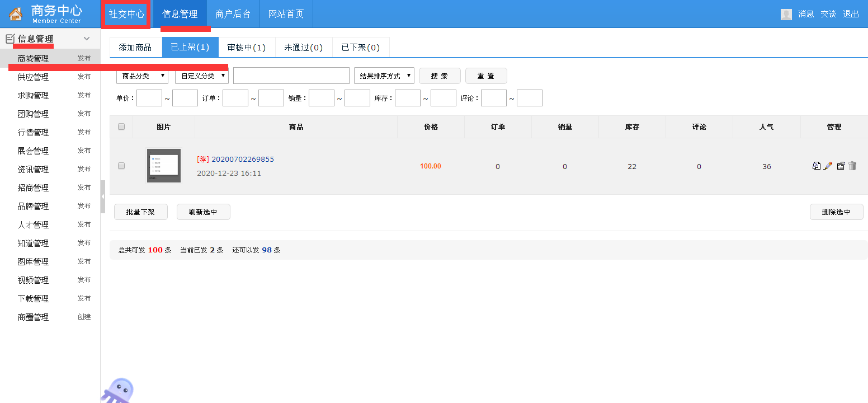Click the 搜 索 button
This screenshot has height=403, width=868.
pyautogui.click(x=439, y=76)
